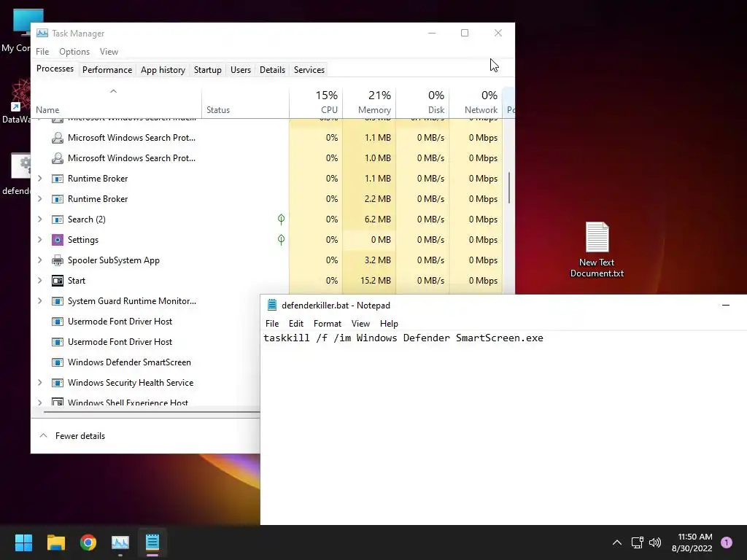747x560 pixels.
Task: Open Task Manager File menu
Action: coord(42,52)
